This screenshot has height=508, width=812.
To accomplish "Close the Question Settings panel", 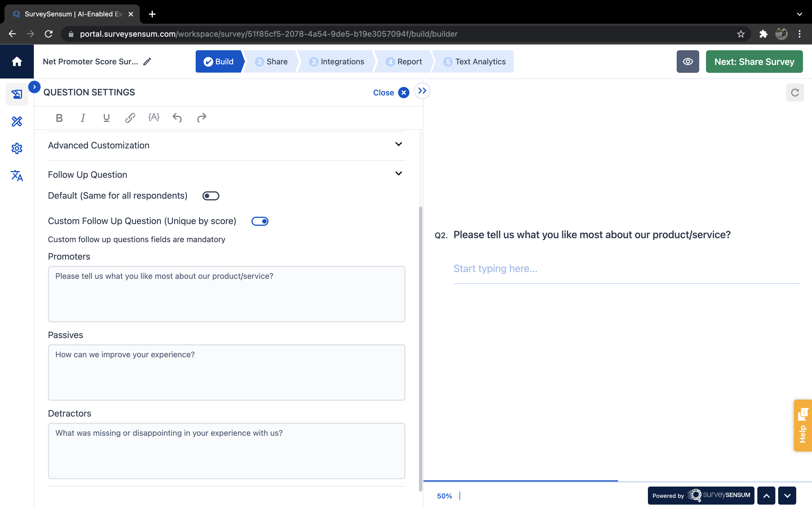I will point(391,92).
